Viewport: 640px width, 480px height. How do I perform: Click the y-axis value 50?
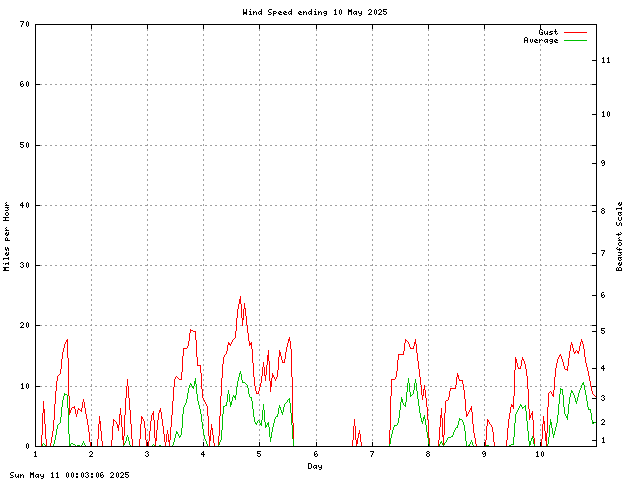24,145
